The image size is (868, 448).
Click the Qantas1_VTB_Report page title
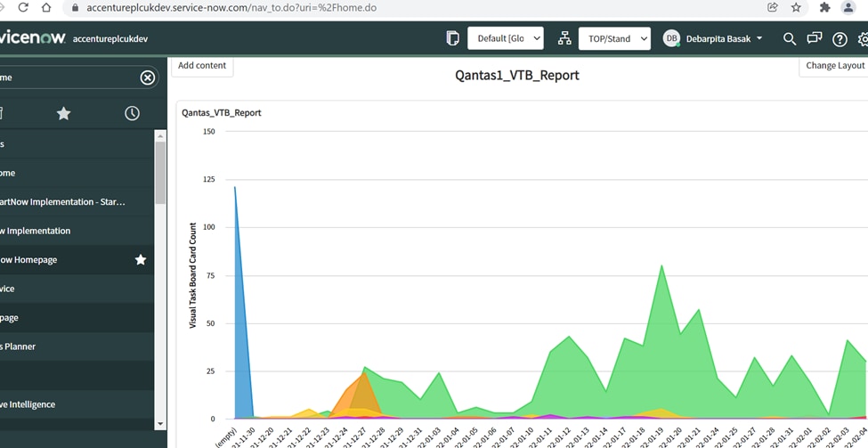pos(517,76)
